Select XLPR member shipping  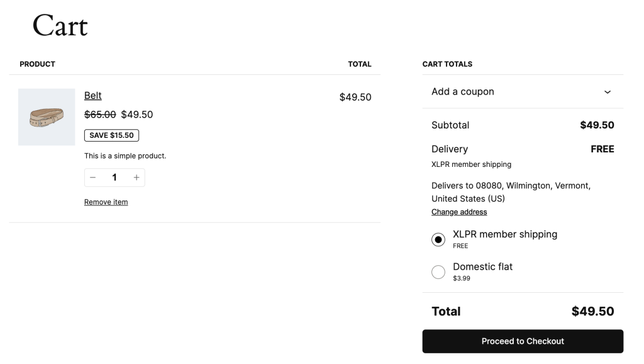click(x=438, y=239)
